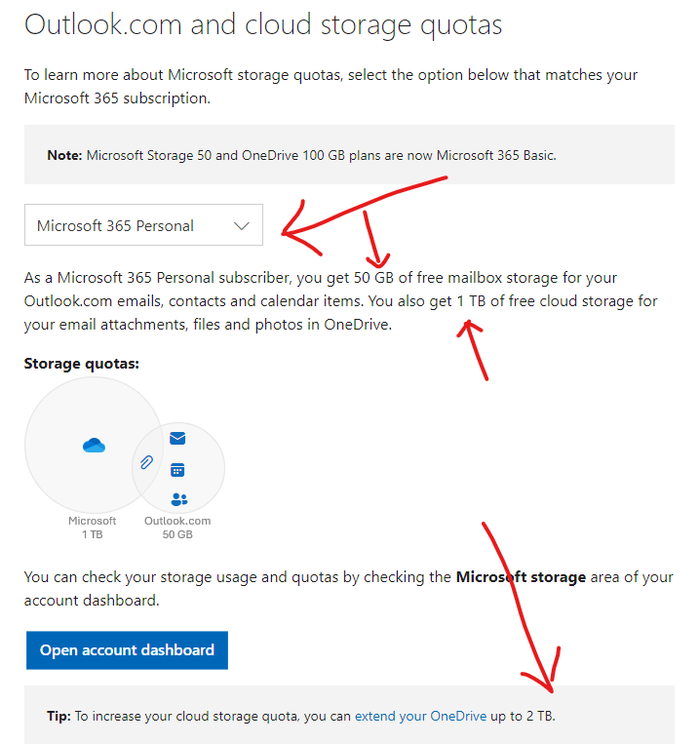
Task: Click the Note about Microsoft 365 Basic plans
Action: (301, 155)
